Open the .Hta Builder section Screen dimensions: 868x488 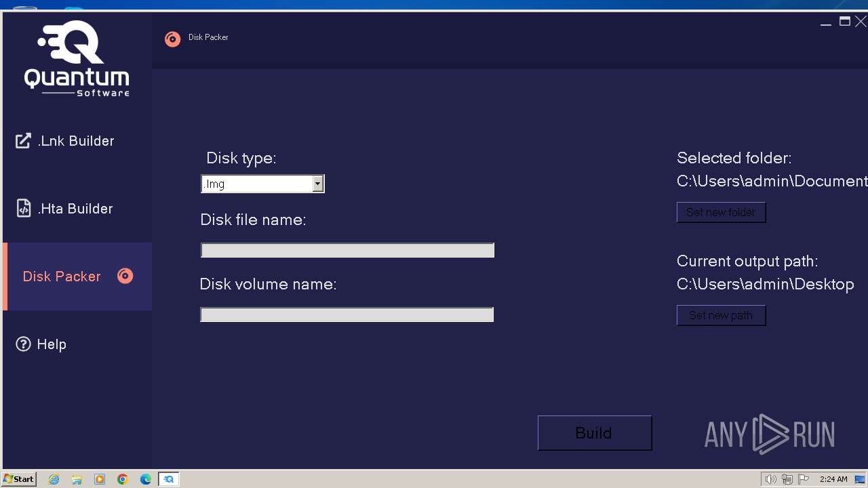pos(77,209)
